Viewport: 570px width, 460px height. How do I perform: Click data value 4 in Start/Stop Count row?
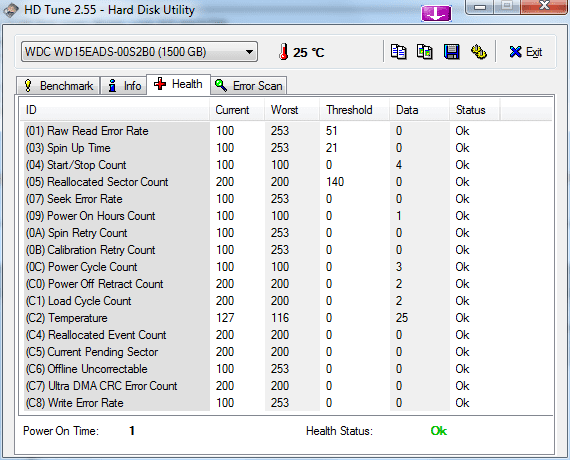pyautogui.click(x=399, y=165)
